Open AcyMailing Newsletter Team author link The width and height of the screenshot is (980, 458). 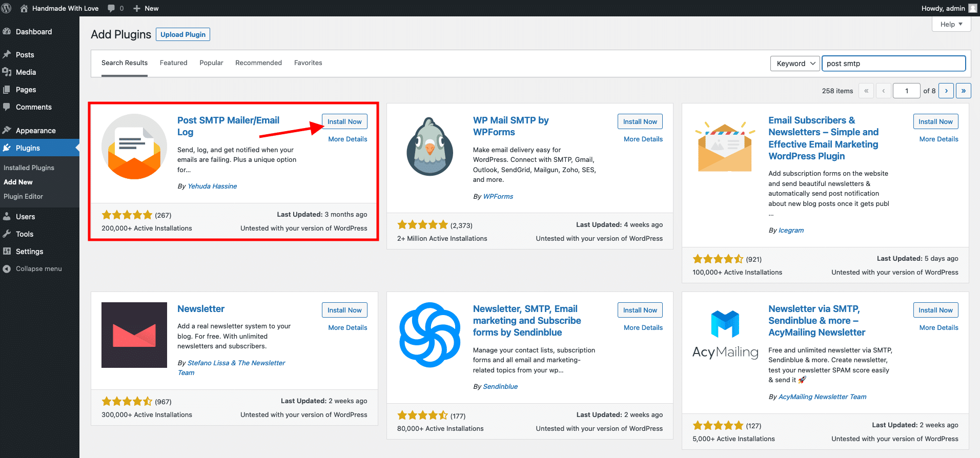click(x=823, y=397)
